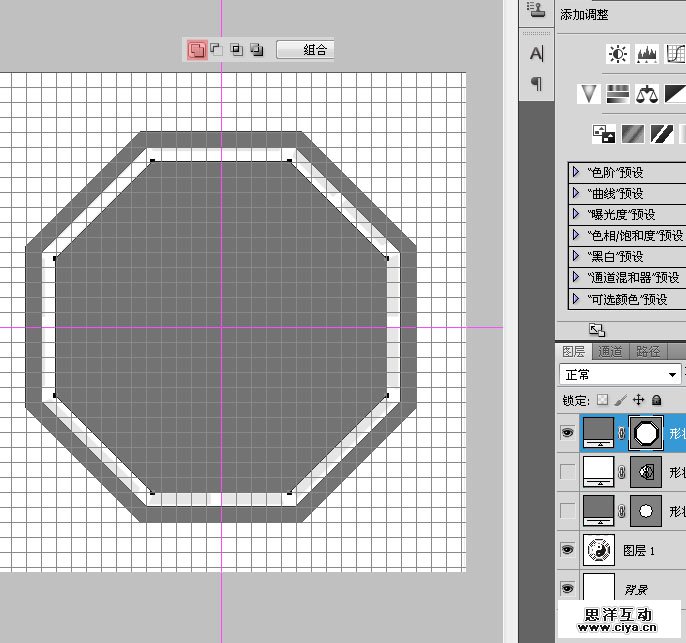686x643 pixels.
Task: Add a Color Balance adjustment (scales icon)
Action: pyautogui.click(x=648, y=94)
